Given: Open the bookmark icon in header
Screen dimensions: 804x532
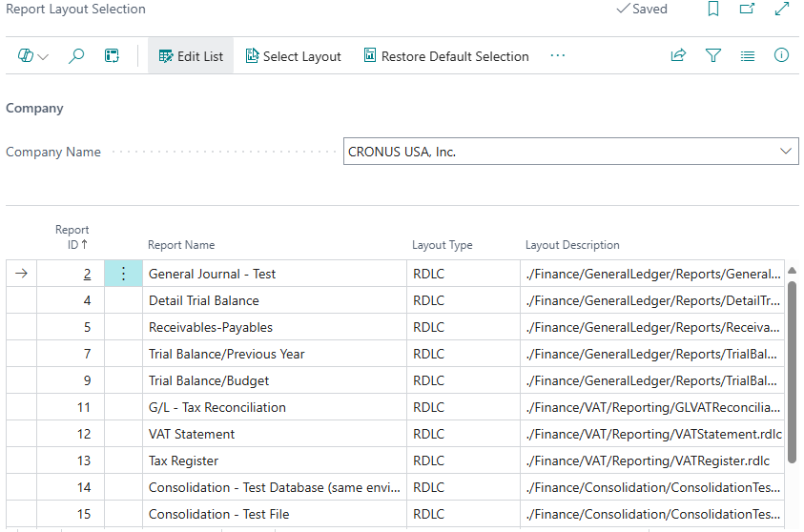Looking at the screenshot, I should point(713,10).
